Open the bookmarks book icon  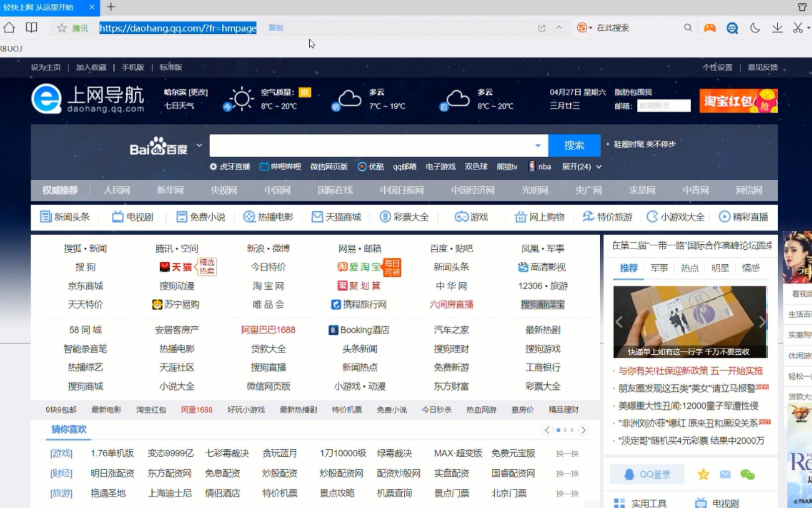click(x=31, y=28)
